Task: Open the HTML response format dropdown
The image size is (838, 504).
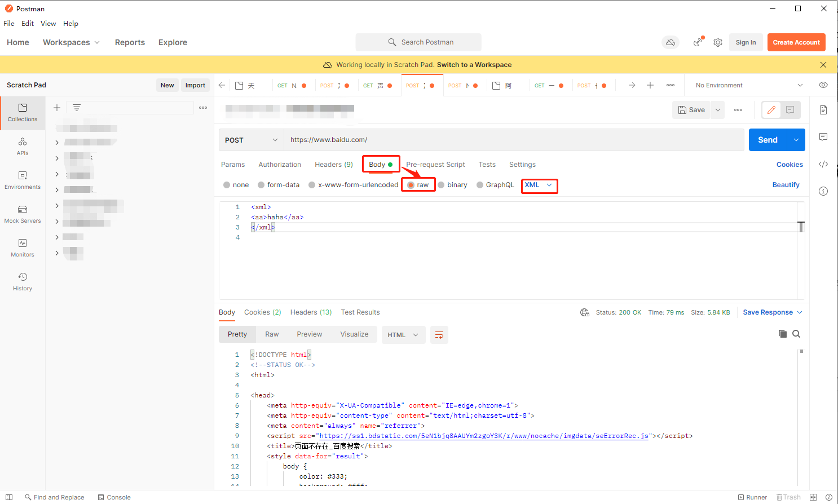Action: click(403, 335)
